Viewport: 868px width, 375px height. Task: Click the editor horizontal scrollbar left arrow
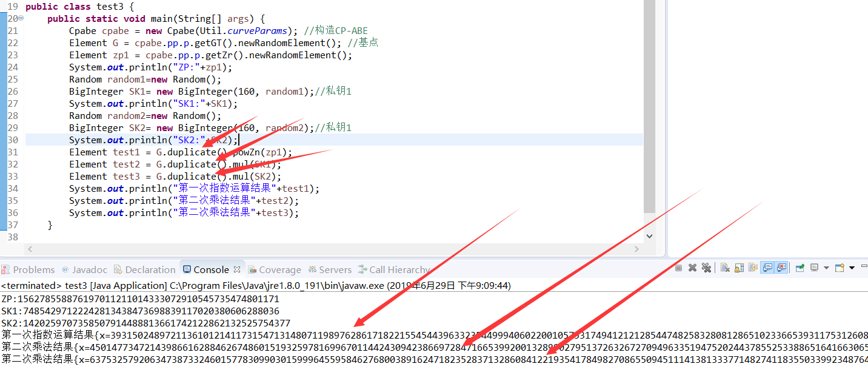point(30,249)
